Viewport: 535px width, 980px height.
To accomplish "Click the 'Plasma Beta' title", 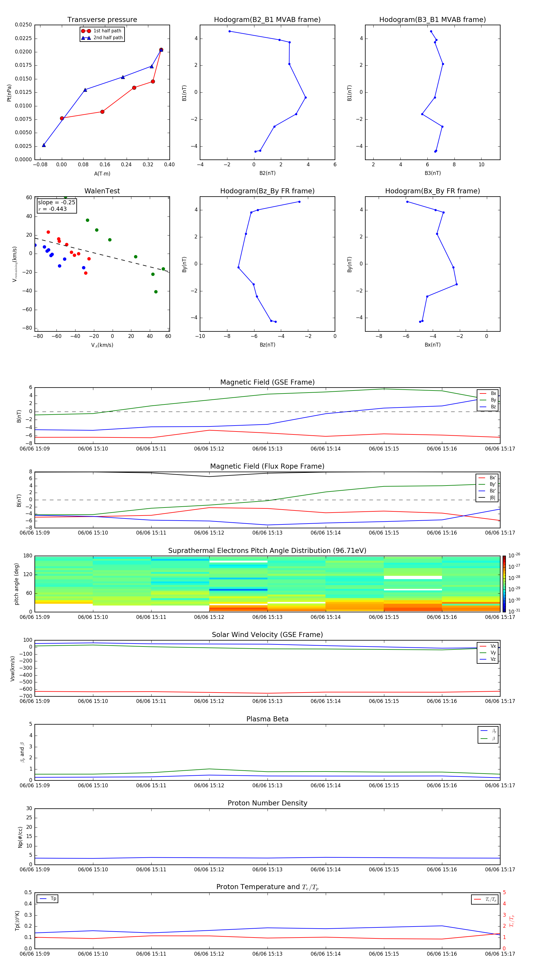I will 267,719.
